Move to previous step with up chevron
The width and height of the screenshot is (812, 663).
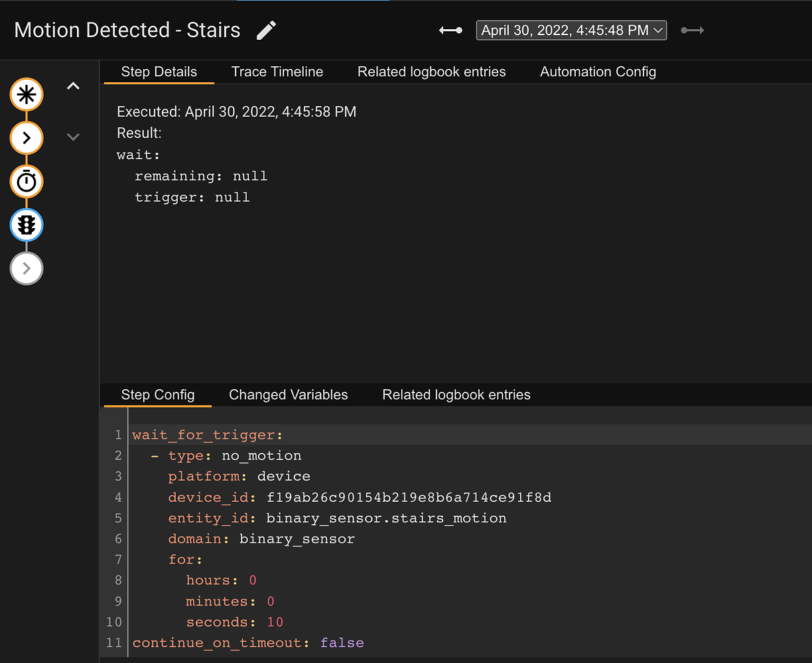[74, 86]
